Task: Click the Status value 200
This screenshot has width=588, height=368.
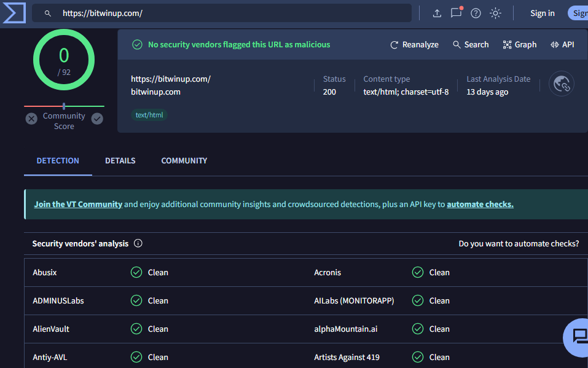Action: pos(329,92)
